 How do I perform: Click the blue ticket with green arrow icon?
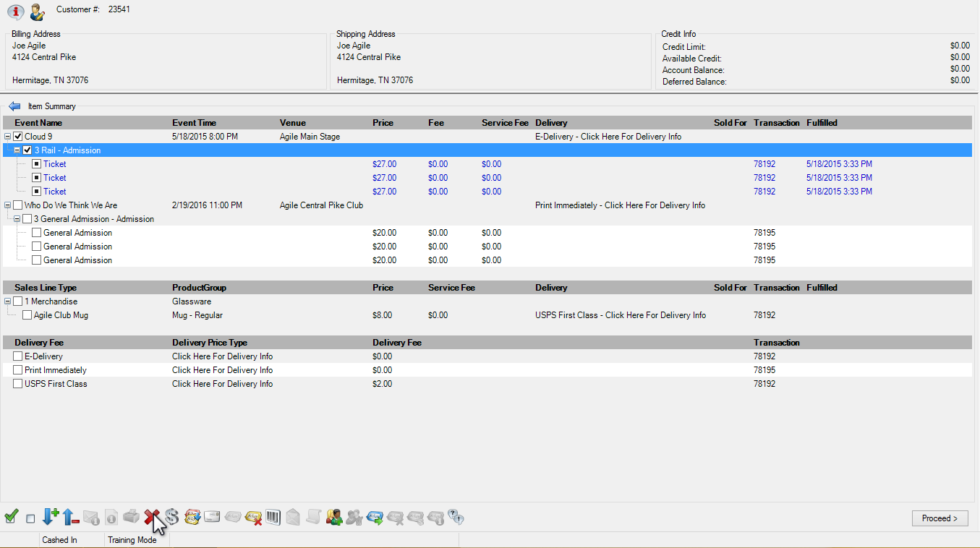point(375,517)
